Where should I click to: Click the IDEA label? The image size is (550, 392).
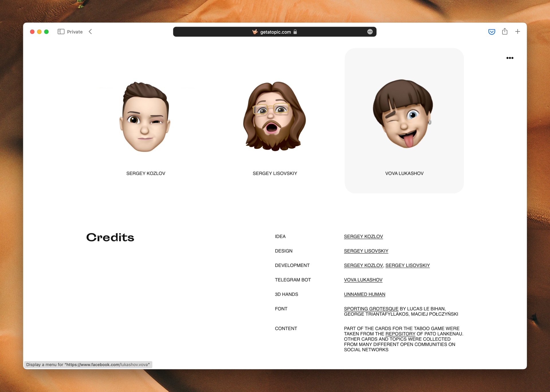point(280,237)
